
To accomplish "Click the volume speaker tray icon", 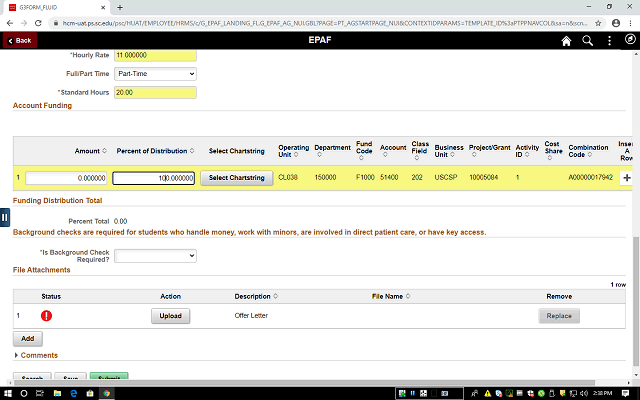I will click(584, 393).
